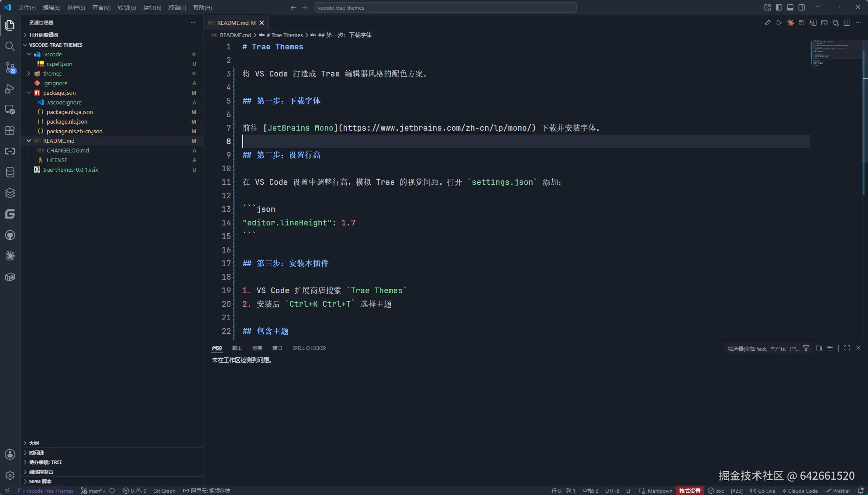Open the Search view in the activity bar
Viewport: 868px width, 495px height.
(10, 46)
